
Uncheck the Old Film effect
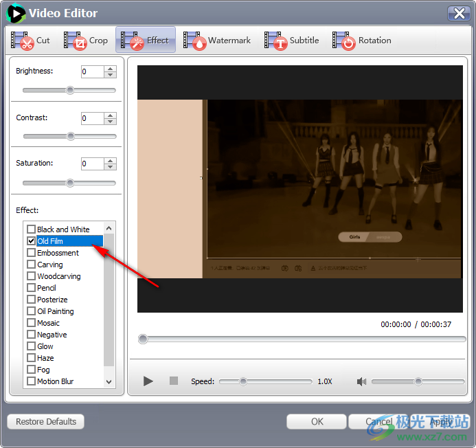(x=31, y=241)
